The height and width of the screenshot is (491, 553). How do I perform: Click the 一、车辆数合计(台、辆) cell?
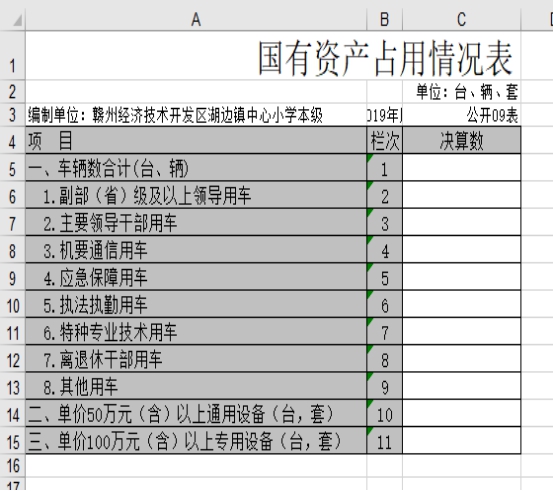click(x=196, y=168)
